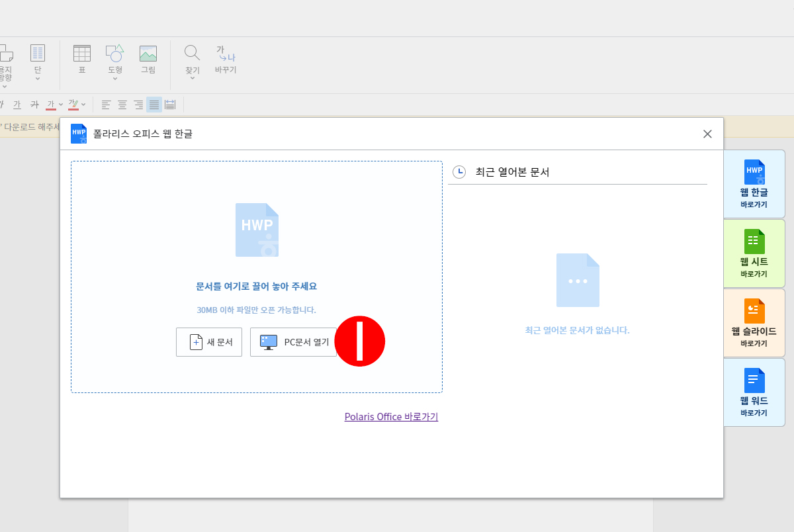Click the empty document placeholder icon
This screenshot has width=794, height=532.
[x=578, y=280]
